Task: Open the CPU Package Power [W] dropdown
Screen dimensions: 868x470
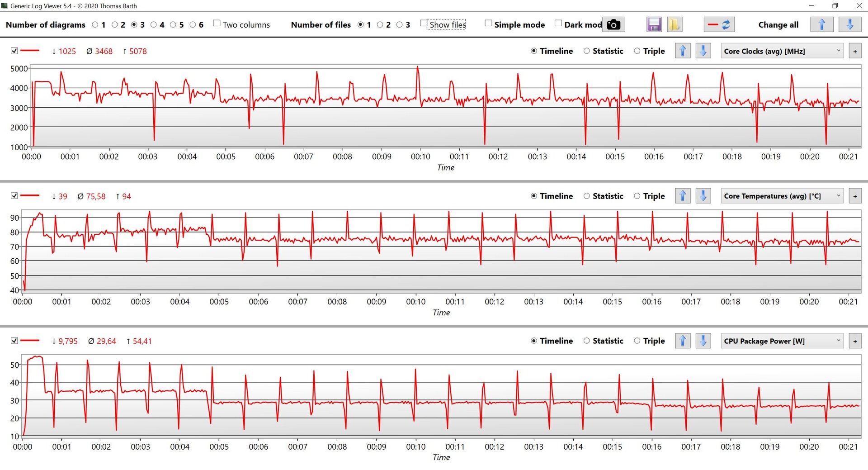Action: click(x=782, y=341)
